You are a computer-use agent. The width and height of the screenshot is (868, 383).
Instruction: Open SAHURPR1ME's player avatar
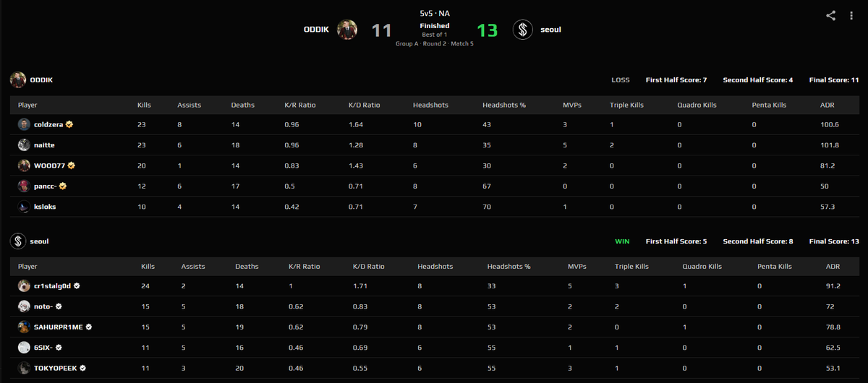pos(24,327)
